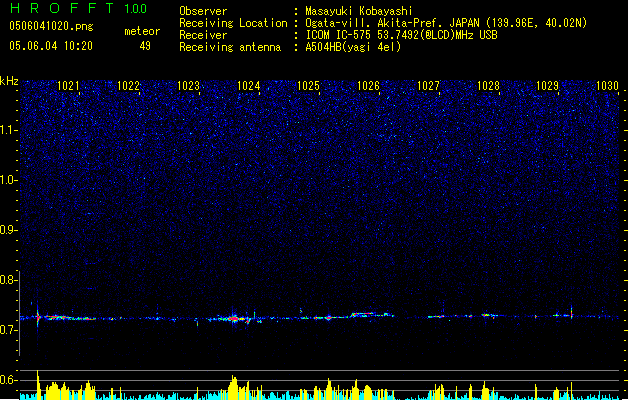Click the Observer label

[x=203, y=11]
